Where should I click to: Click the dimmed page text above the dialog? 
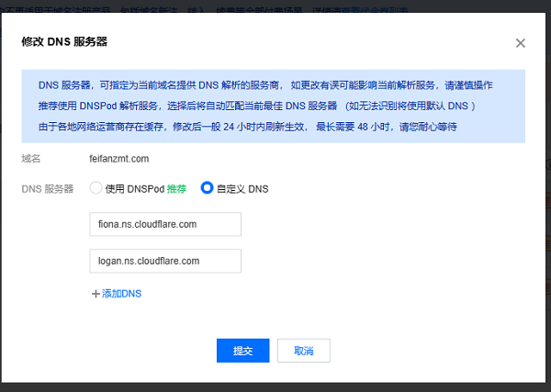204,10
